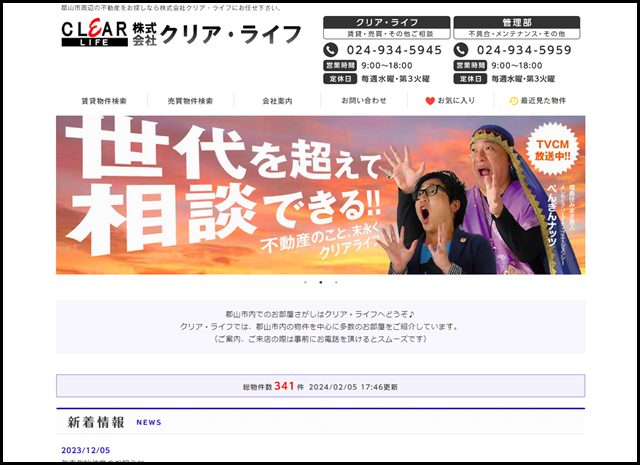Open 売買物件検索 menu item

point(190,101)
